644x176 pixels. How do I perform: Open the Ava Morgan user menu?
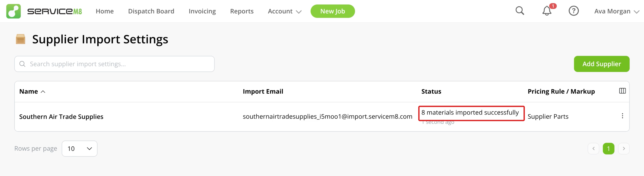pyautogui.click(x=616, y=11)
